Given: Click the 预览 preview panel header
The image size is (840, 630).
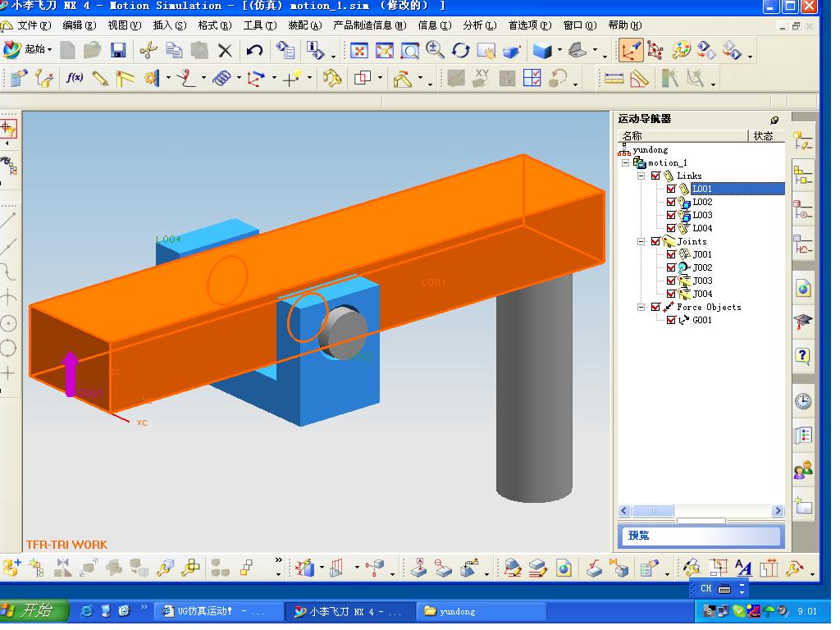Looking at the screenshot, I should pyautogui.click(x=701, y=536).
